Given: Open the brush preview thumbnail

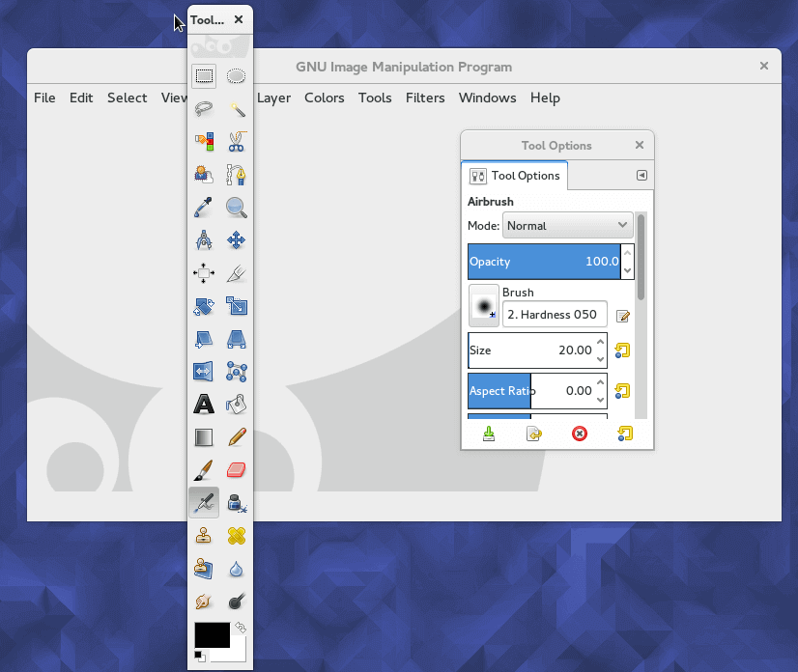Looking at the screenshot, I should tap(483, 306).
